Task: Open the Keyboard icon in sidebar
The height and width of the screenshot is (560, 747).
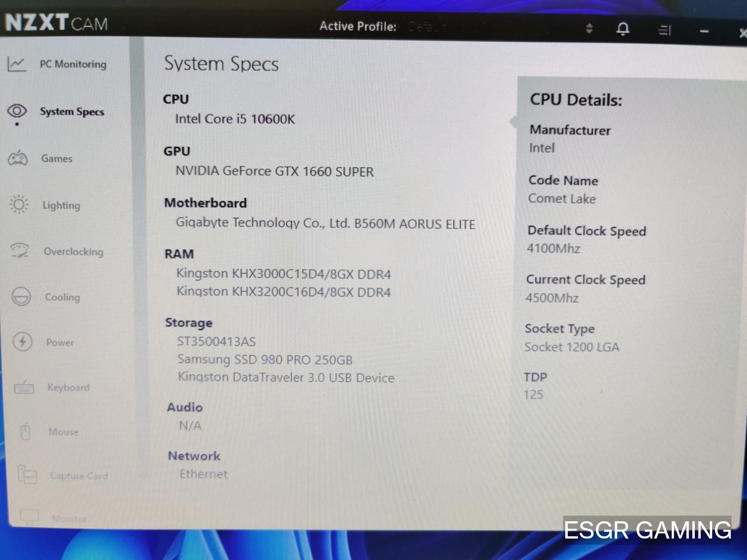Action: coord(24,387)
